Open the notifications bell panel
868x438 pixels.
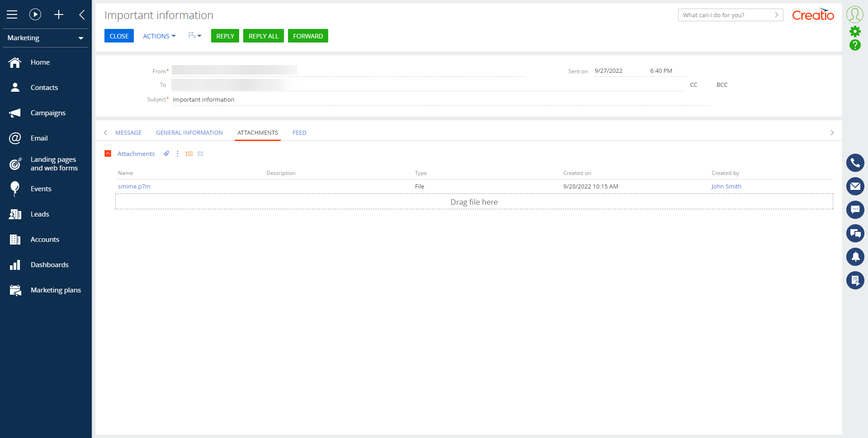(855, 257)
